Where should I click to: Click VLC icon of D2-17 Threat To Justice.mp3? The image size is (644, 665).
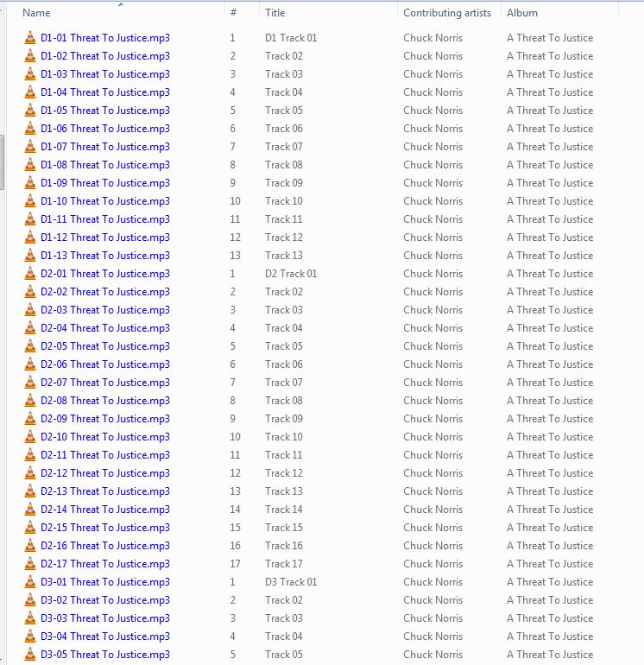(30, 564)
